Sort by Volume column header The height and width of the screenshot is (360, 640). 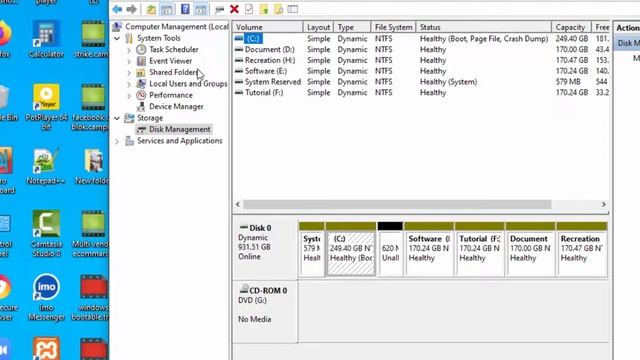268,27
